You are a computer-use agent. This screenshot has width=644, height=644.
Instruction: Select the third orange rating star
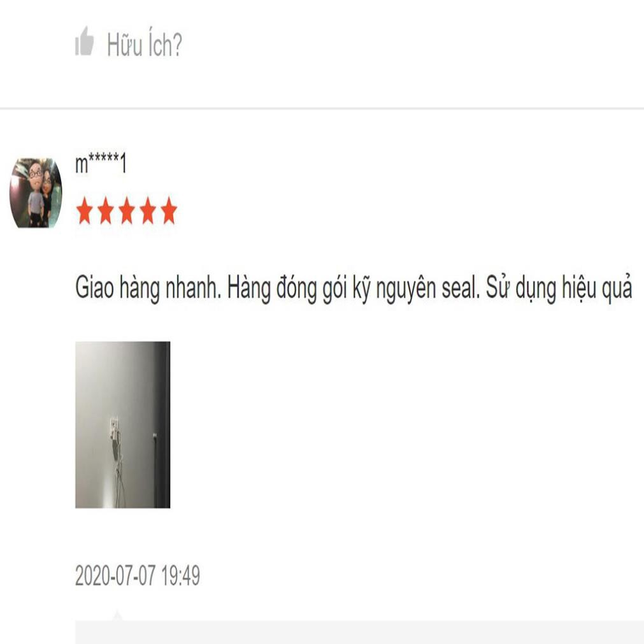click(x=127, y=210)
